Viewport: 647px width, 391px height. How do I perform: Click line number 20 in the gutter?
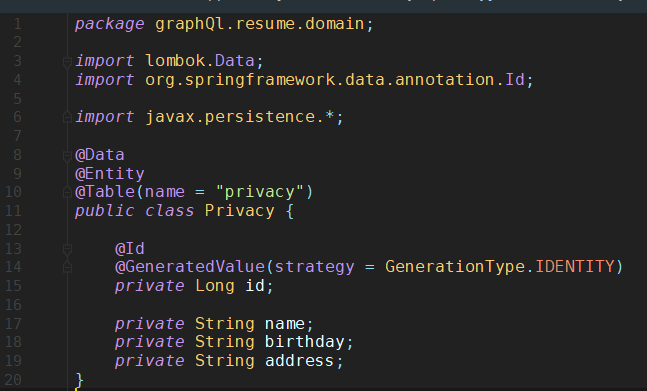pos(13,379)
